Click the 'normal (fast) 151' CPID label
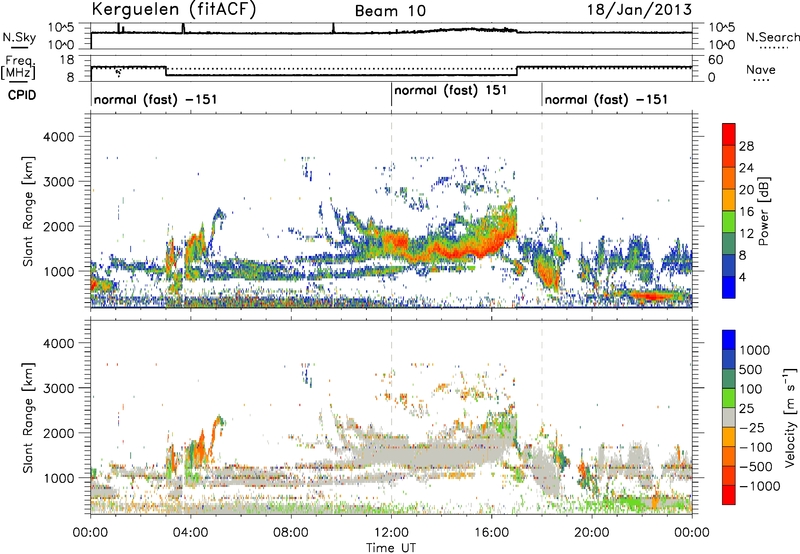This screenshot has height=554, width=800. (451, 90)
